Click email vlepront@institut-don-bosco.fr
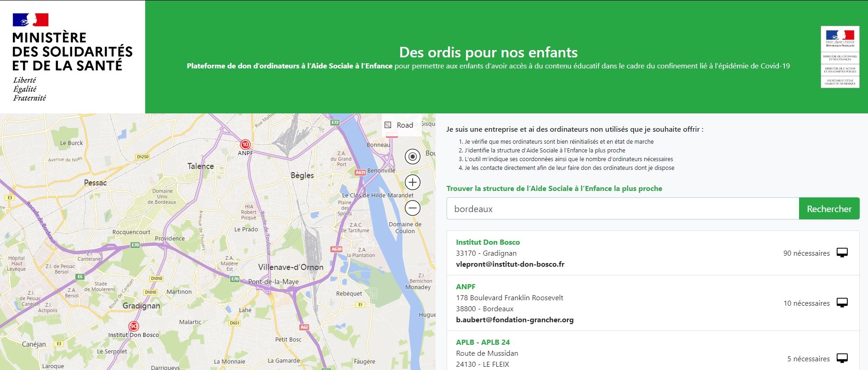 (x=510, y=264)
